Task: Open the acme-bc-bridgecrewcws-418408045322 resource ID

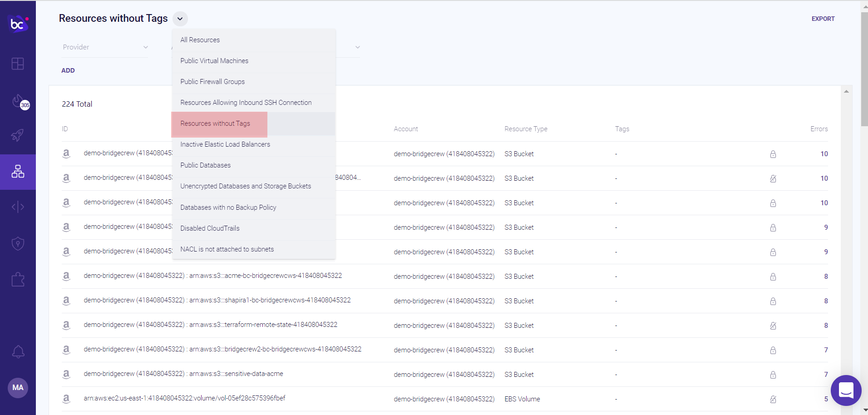Action: click(213, 276)
